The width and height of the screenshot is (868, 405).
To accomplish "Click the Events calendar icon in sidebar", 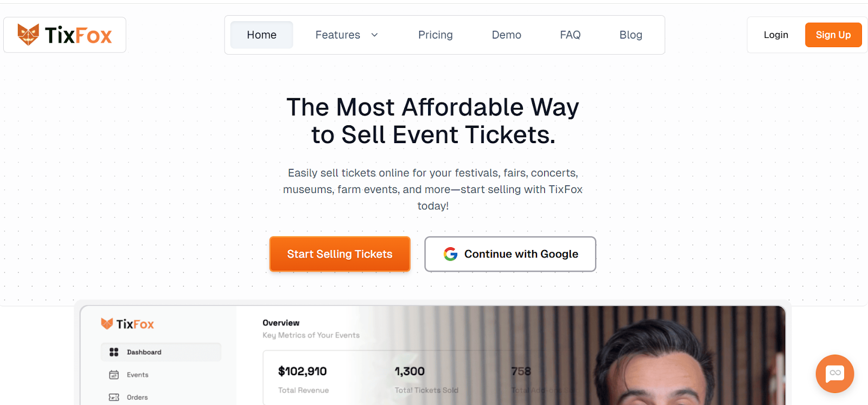I will [x=114, y=375].
